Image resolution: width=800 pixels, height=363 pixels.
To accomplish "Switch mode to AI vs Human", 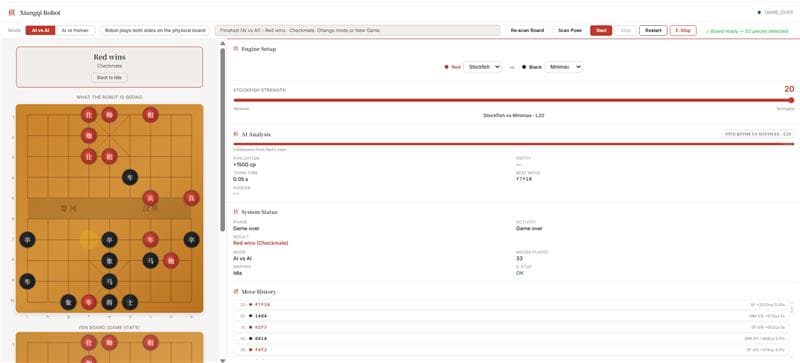I will [75, 30].
